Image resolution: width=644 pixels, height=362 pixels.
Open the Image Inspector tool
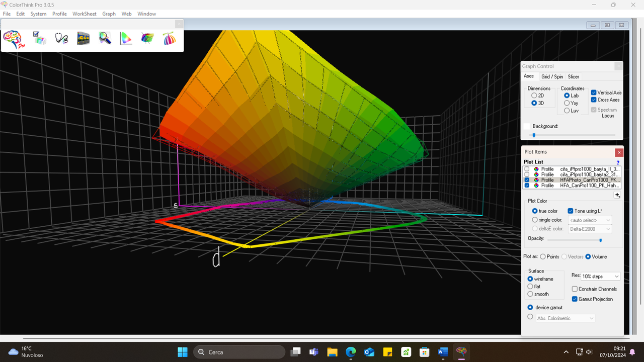(x=83, y=38)
